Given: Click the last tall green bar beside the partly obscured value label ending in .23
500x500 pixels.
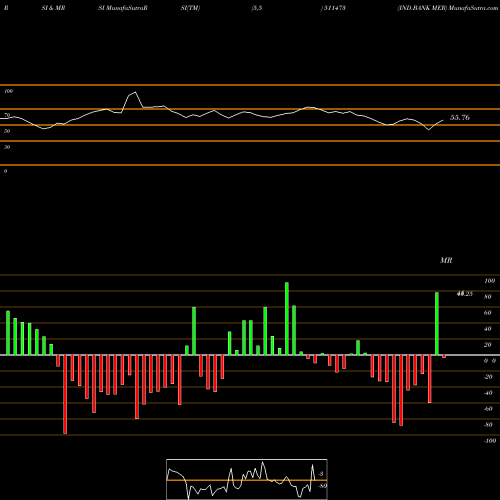Looking at the screenshot, I should pyautogui.click(x=437, y=324).
